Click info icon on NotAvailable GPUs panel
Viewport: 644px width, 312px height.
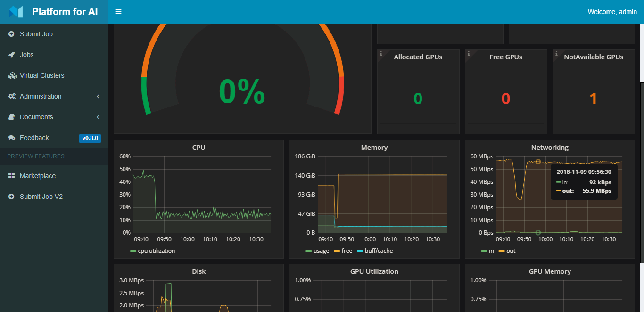click(x=556, y=53)
